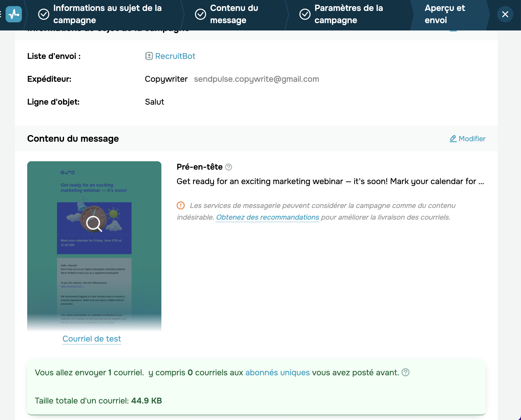Close the campaign wizard with the X
Screen dimensions: 521x420
click(505, 14)
